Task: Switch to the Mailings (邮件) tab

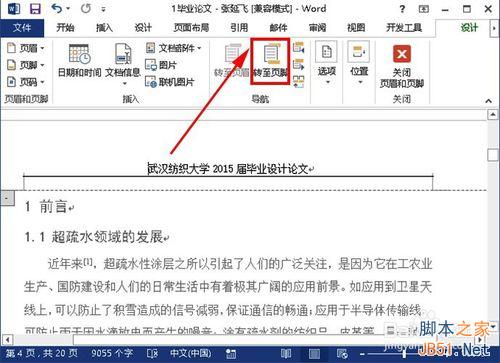Action: click(x=278, y=28)
